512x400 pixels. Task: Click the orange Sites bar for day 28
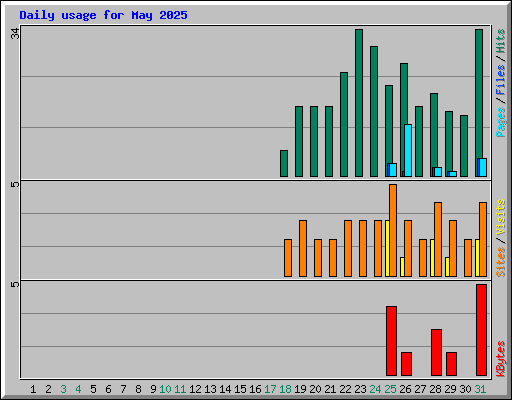point(438,239)
